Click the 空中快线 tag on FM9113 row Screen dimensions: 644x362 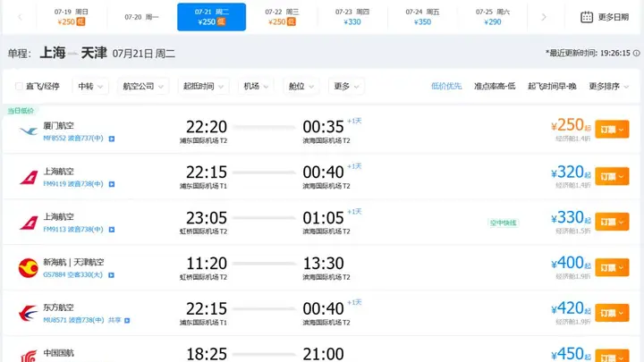(x=503, y=223)
